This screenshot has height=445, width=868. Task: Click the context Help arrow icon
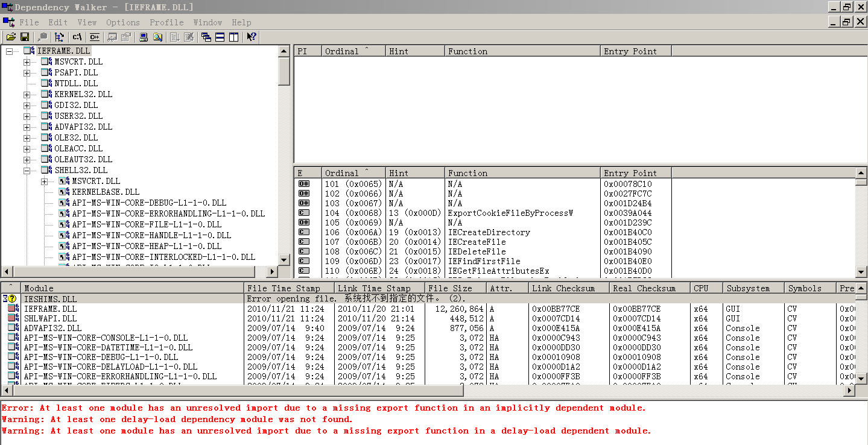(x=252, y=37)
